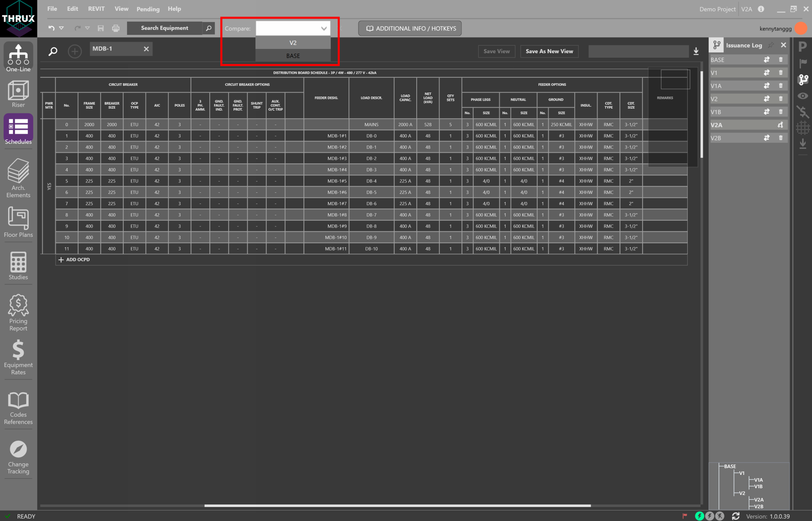This screenshot has height=521, width=812.
Task: Click ADDITIONAL INFO / HOTKEYS button
Action: [409, 28]
